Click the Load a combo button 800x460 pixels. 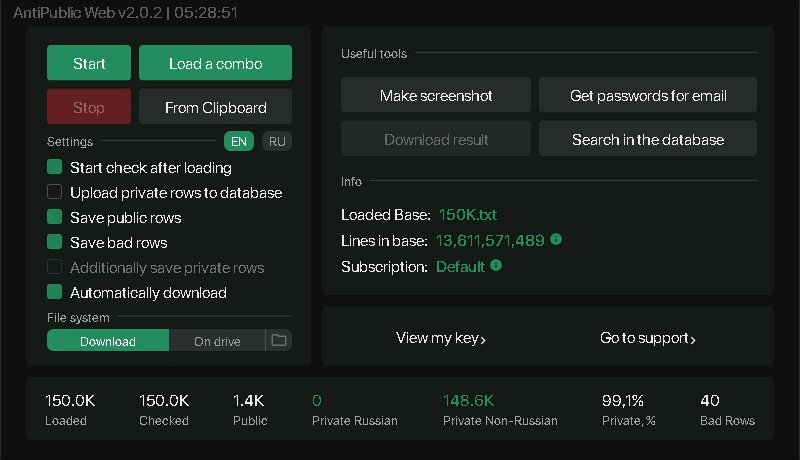coord(215,63)
